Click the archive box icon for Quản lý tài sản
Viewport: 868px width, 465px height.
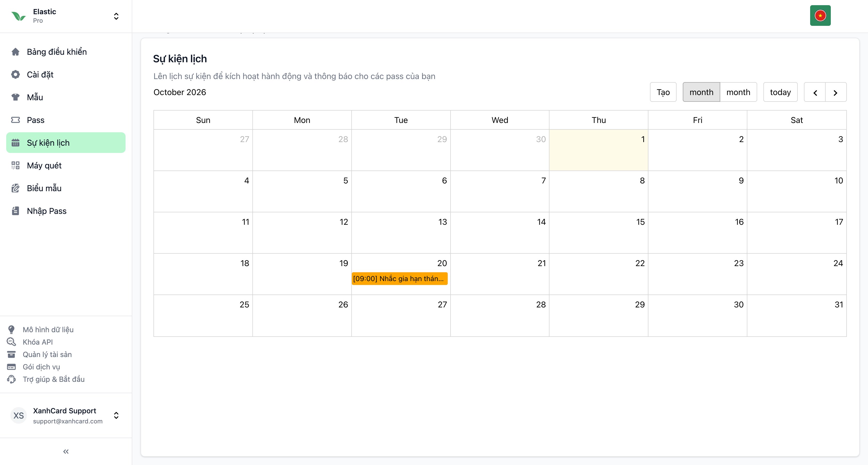pos(11,354)
